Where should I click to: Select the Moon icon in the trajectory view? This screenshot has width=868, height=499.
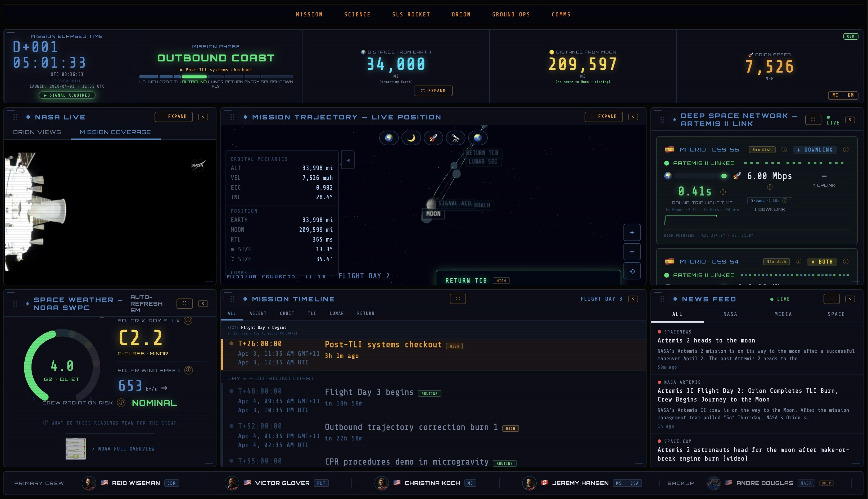pos(411,138)
